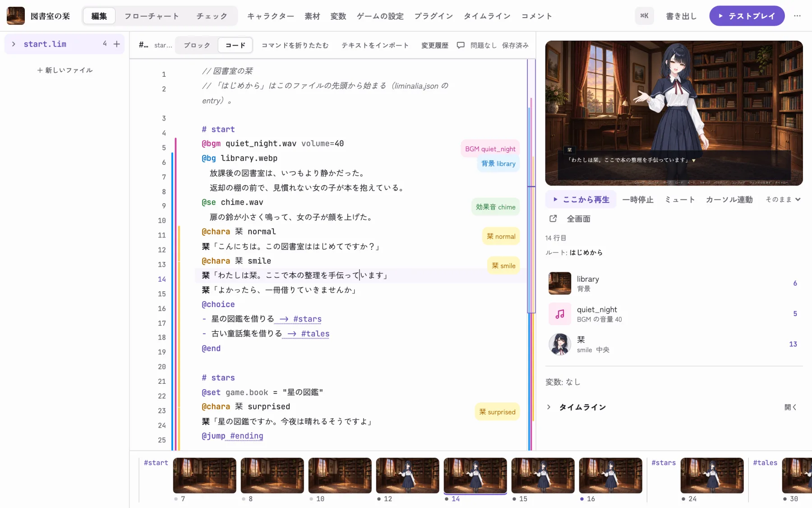Image resolution: width=812 pixels, height=508 pixels.
Task: Click the library background asset thumbnail
Action: 560,283
